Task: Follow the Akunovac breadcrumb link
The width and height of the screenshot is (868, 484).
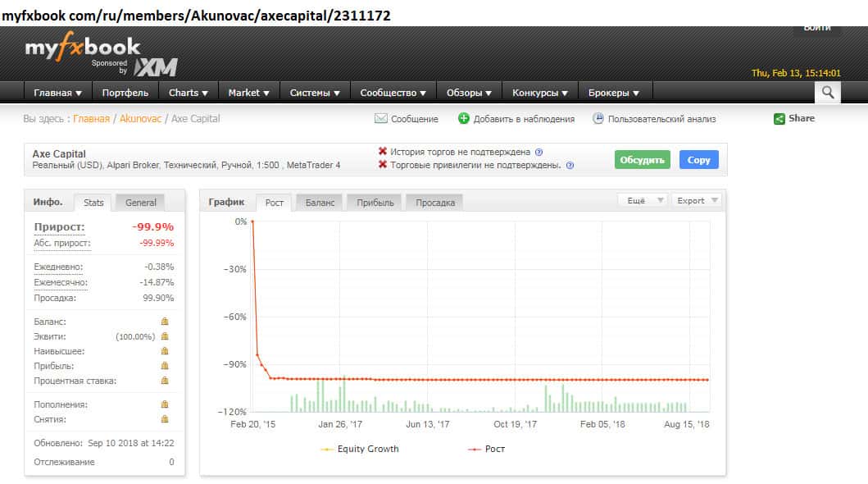Action: pos(140,119)
